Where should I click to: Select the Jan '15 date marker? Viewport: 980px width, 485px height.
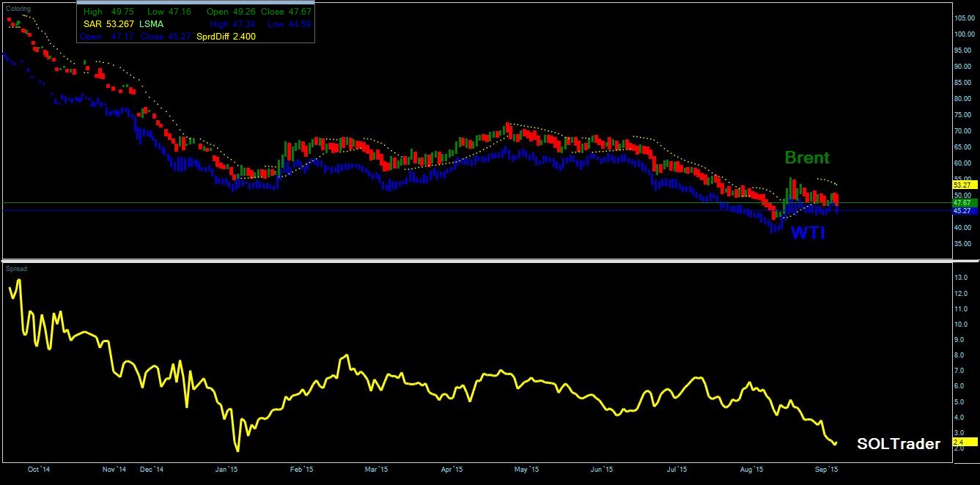point(226,470)
